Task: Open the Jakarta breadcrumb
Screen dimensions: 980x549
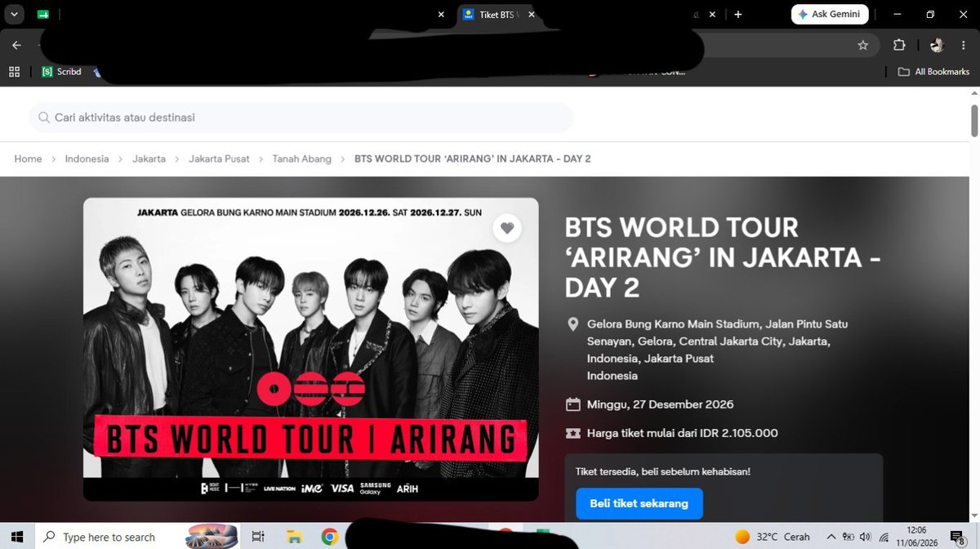Action: 149,158
